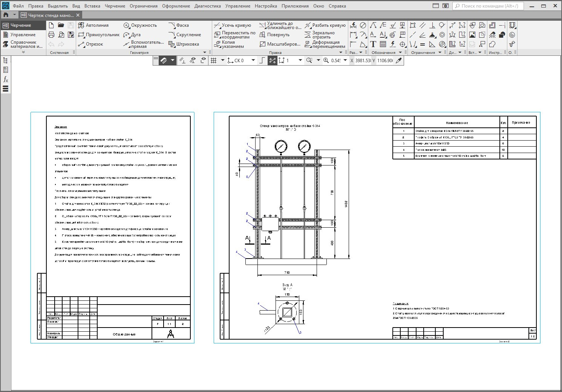562x392 pixels.
Task: Activate the Окружность circle tool
Action: 140,25
